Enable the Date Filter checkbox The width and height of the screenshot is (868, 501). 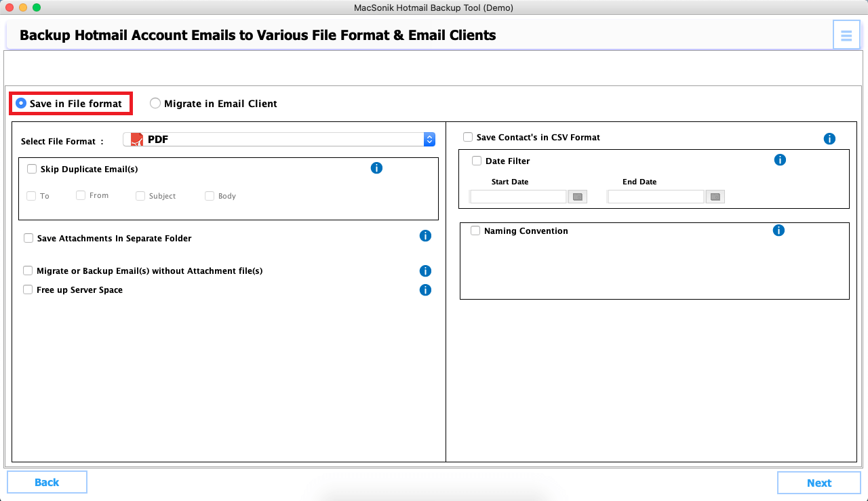(x=477, y=161)
